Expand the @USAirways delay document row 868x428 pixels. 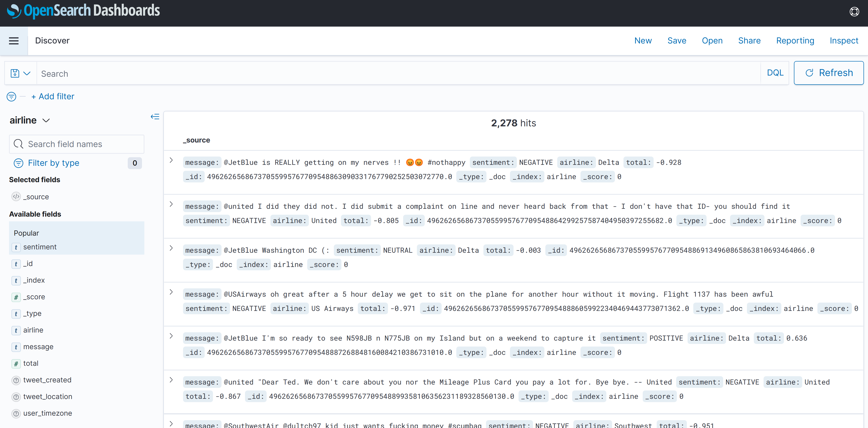point(171,292)
